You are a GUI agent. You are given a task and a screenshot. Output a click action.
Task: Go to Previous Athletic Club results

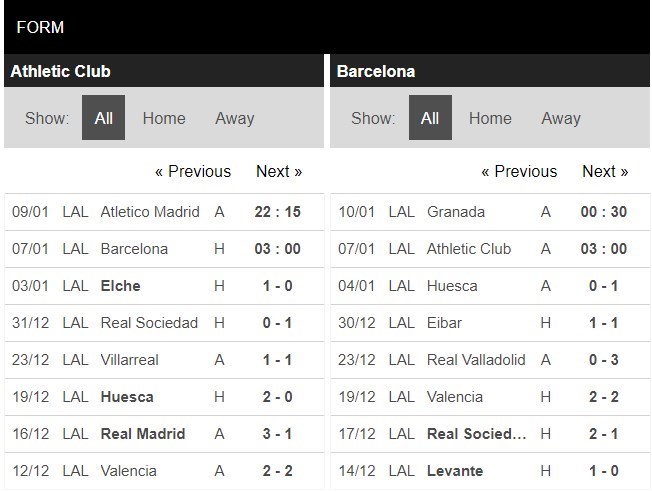193,171
